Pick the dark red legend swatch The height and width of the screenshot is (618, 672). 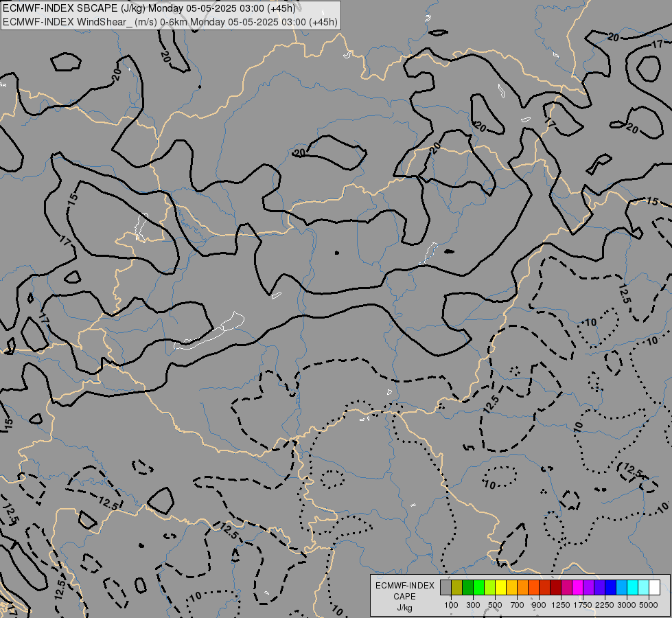(555, 587)
